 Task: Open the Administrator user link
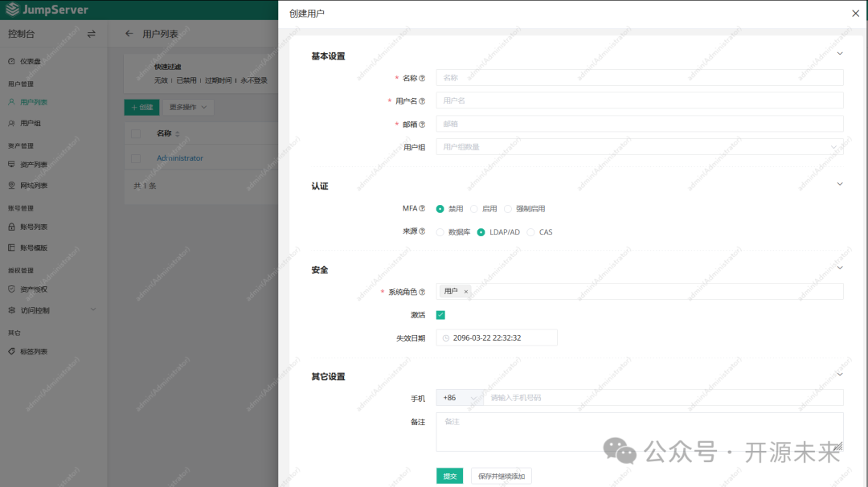179,158
